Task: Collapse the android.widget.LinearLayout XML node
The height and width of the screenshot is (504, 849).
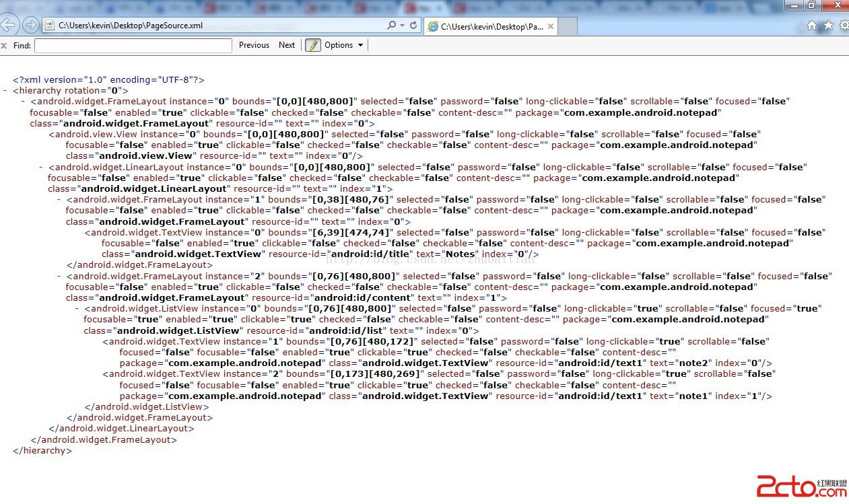Action: point(41,167)
